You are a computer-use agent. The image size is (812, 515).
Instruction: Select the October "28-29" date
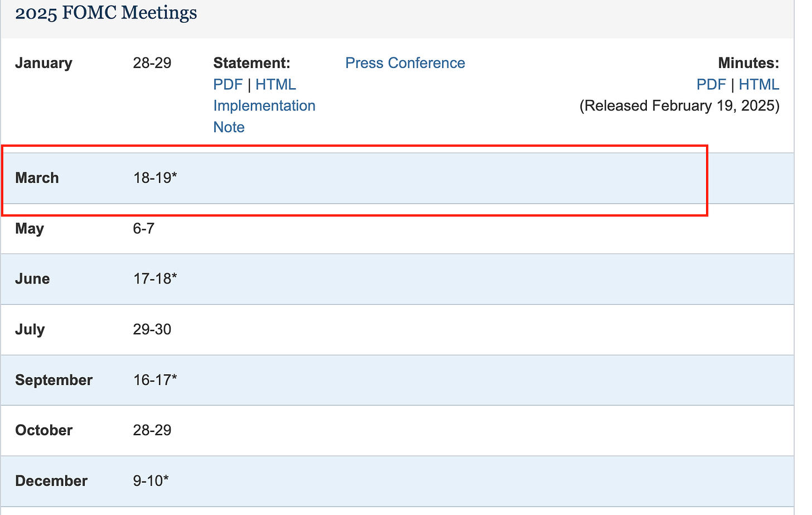(x=152, y=430)
